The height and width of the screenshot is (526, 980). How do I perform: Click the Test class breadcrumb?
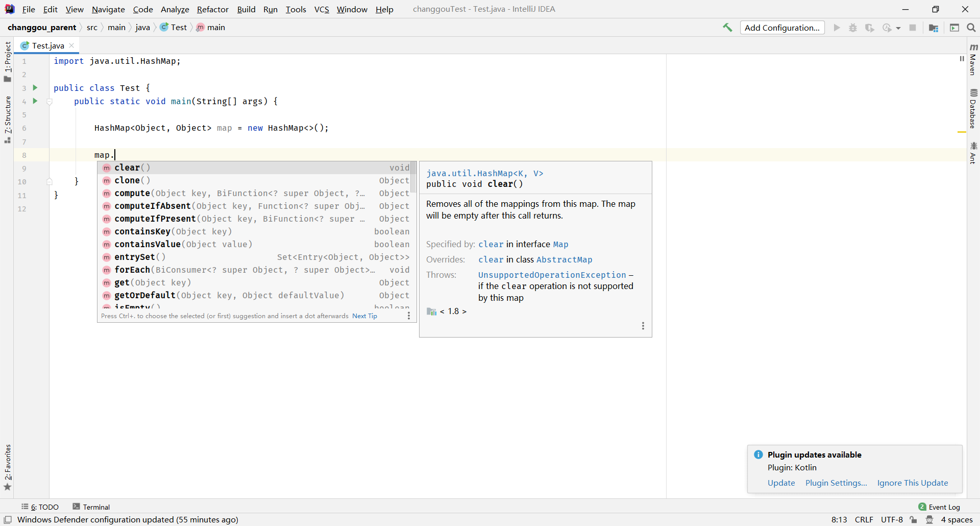click(174, 28)
